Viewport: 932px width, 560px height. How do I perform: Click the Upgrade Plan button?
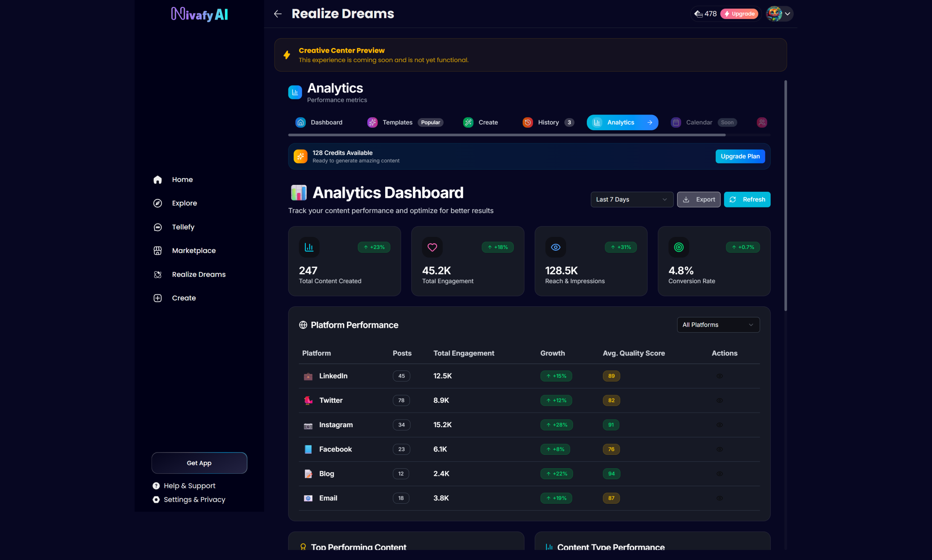click(x=740, y=156)
